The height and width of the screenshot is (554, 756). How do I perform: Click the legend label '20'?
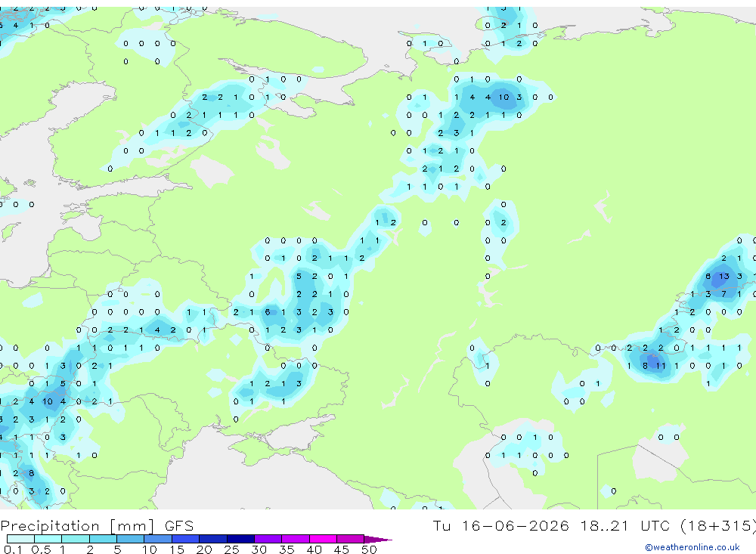point(204,549)
